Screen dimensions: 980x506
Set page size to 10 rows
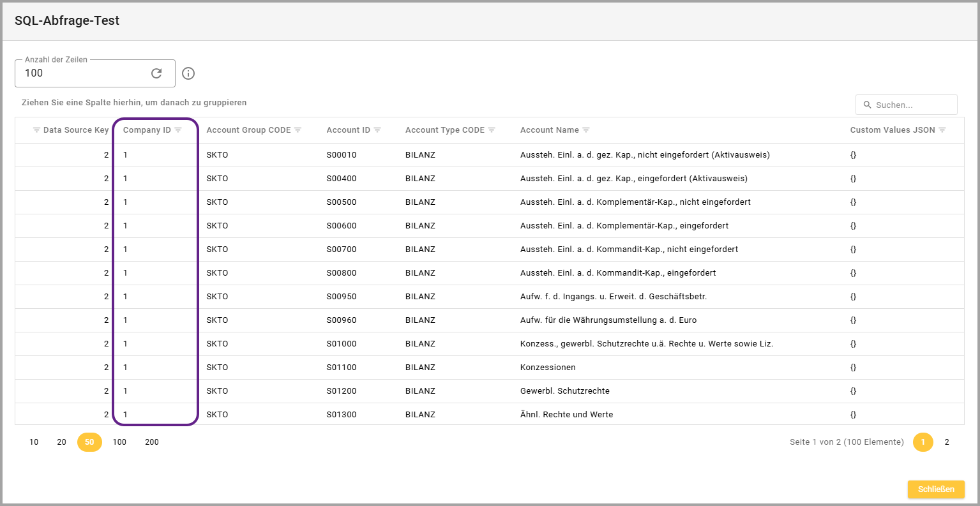(34, 442)
